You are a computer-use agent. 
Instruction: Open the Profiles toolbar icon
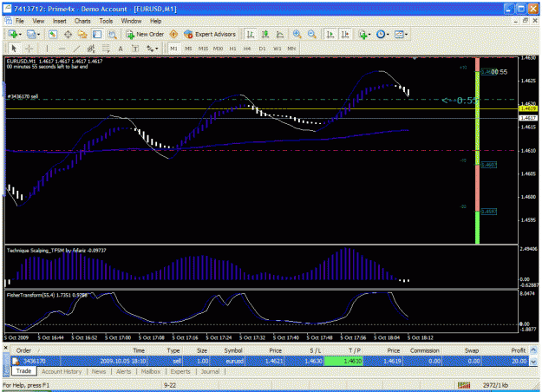coord(31,34)
